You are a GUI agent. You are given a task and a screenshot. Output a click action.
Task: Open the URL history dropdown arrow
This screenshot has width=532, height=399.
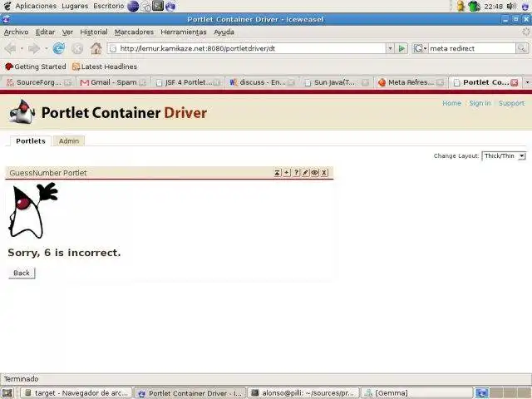tap(390, 48)
